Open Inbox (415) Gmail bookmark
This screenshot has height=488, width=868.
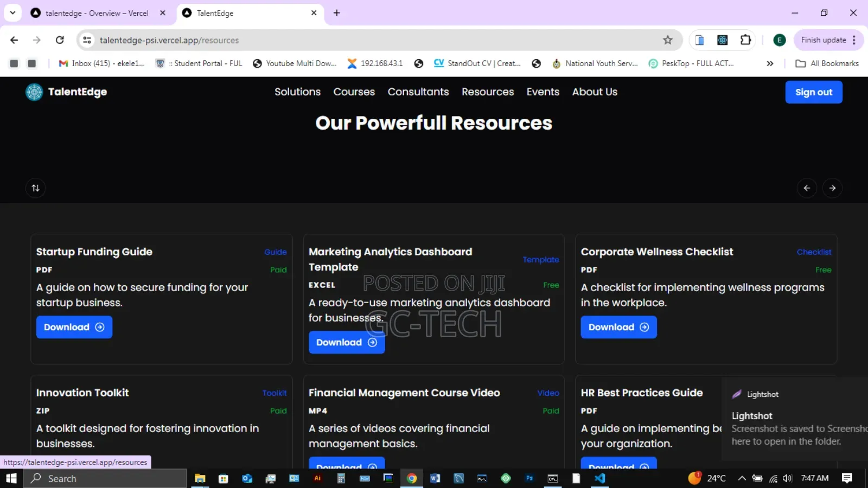click(102, 63)
